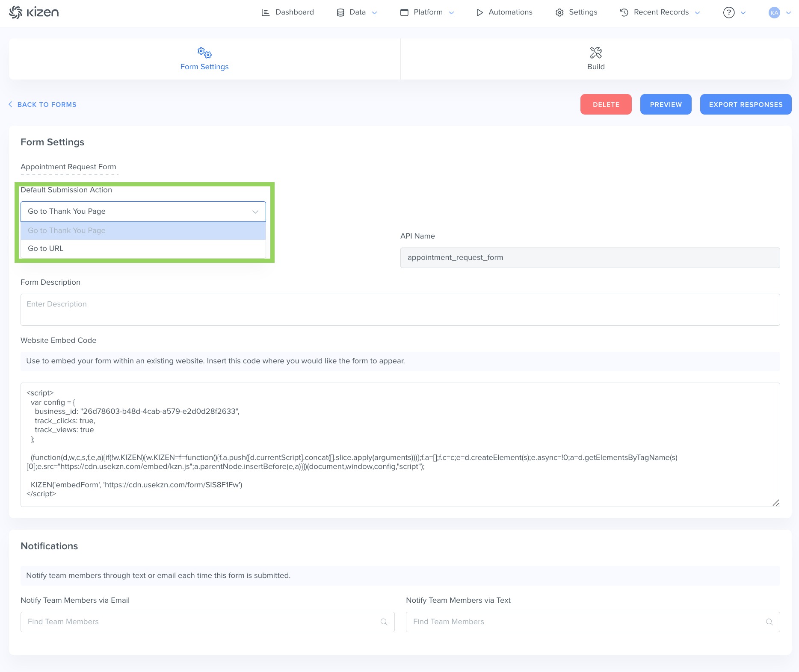Screen dimensions: 799x672
Task: Click search icon in text notify field
Action: [769, 622]
